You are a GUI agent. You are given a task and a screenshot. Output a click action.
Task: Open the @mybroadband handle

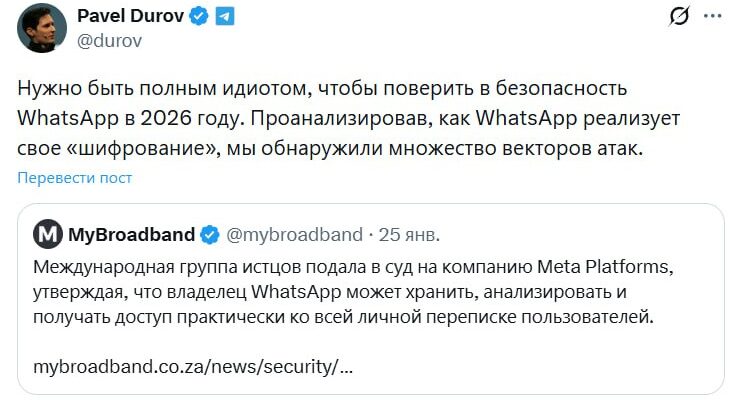(x=294, y=235)
